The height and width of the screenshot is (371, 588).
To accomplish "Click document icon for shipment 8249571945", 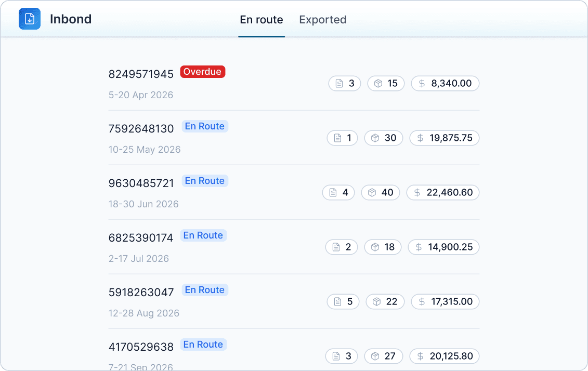I will click(x=339, y=84).
